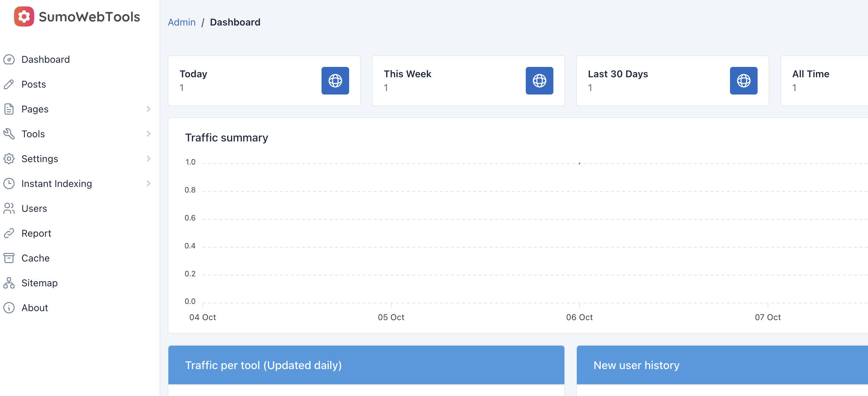The height and width of the screenshot is (396, 868).
Task: Click the 06 Oct axis label
Action: (580, 317)
